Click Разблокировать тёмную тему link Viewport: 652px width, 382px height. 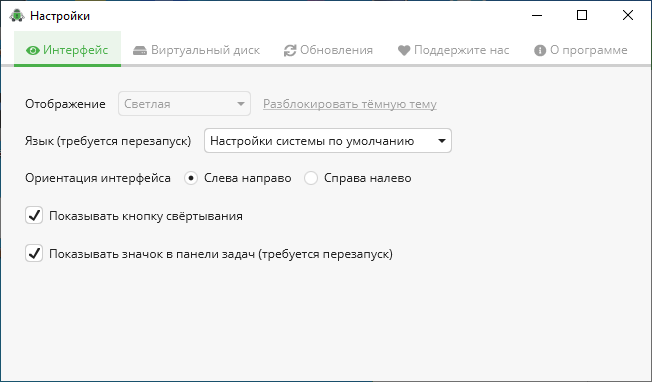coord(350,104)
